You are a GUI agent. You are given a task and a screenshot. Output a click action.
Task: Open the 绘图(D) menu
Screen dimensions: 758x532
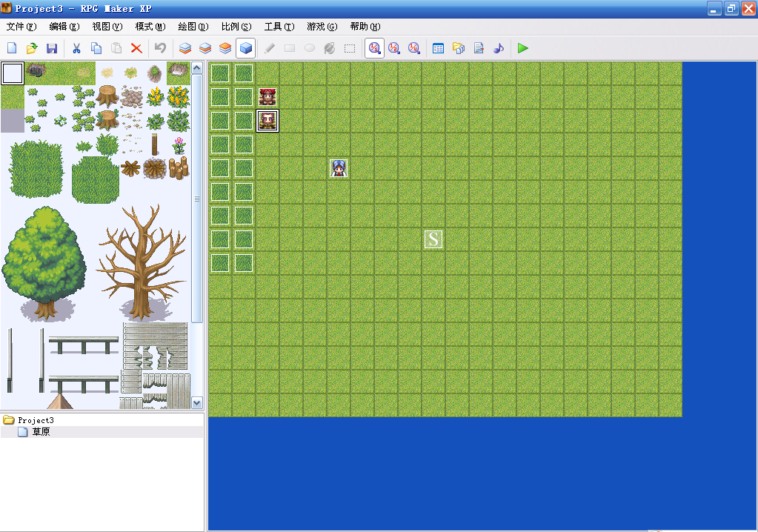tap(193, 27)
